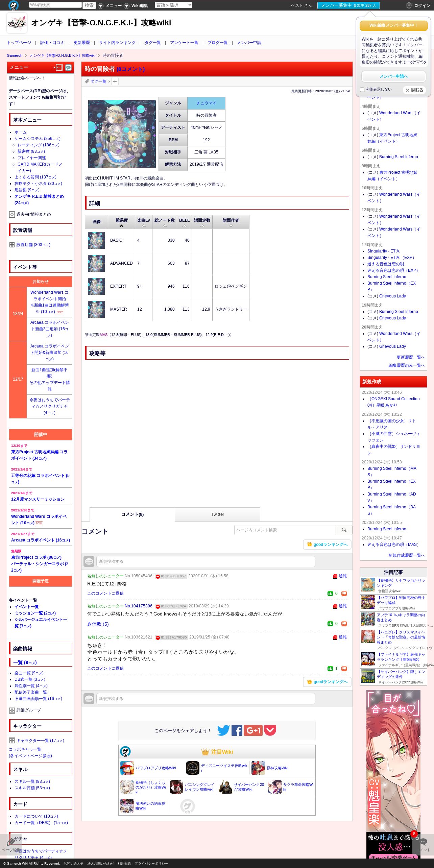Click the 時の冒険者 album jacket image
The height and width of the screenshot is (868, 434).
click(122, 134)
